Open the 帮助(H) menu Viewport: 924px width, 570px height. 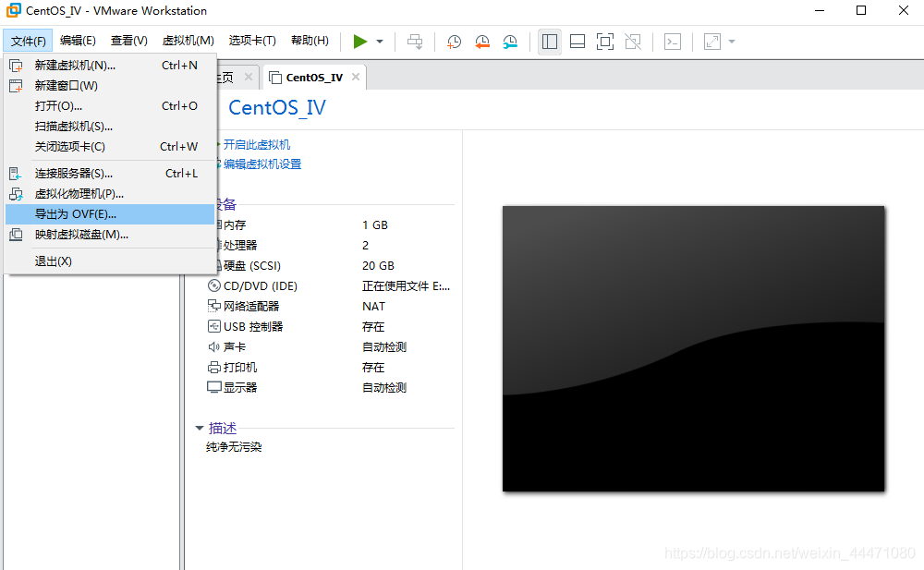[310, 41]
